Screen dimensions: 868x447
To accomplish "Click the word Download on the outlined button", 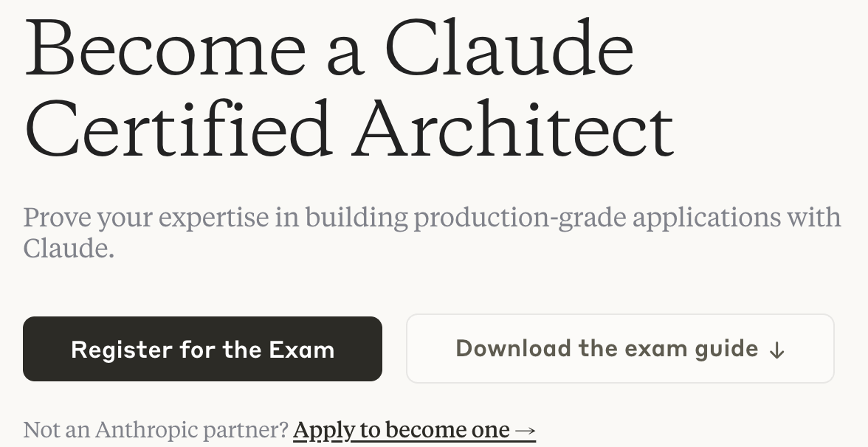I will [x=514, y=349].
